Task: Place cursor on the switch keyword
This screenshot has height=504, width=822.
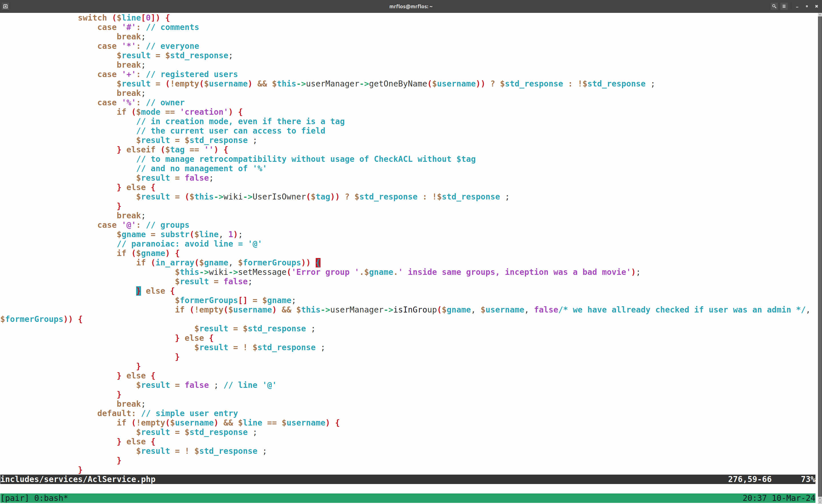Action: click(x=92, y=18)
